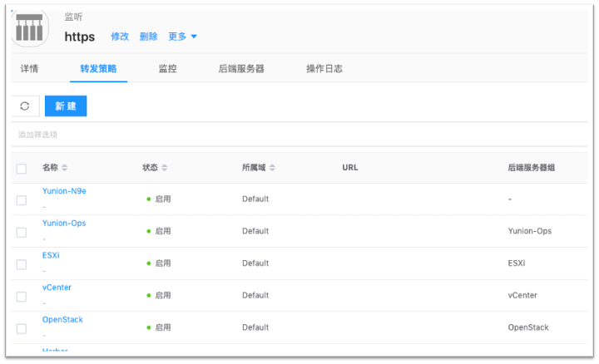View the 操作日志 tab

(324, 69)
